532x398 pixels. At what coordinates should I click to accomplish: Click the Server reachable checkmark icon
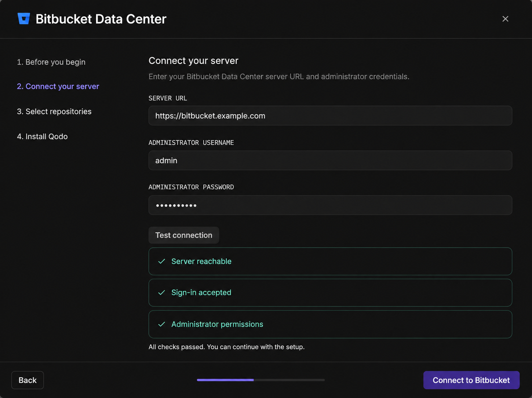point(161,262)
